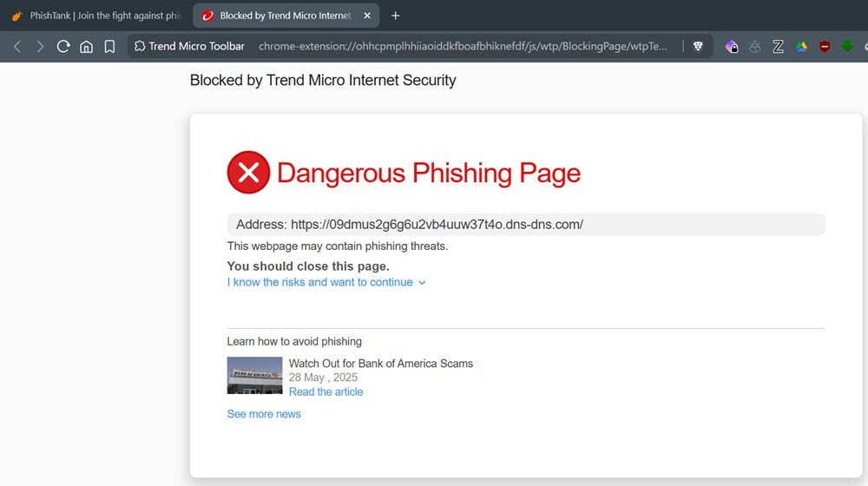The width and height of the screenshot is (868, 486).
Task: Open the red shield blocker extension
Action: point(825,46)
